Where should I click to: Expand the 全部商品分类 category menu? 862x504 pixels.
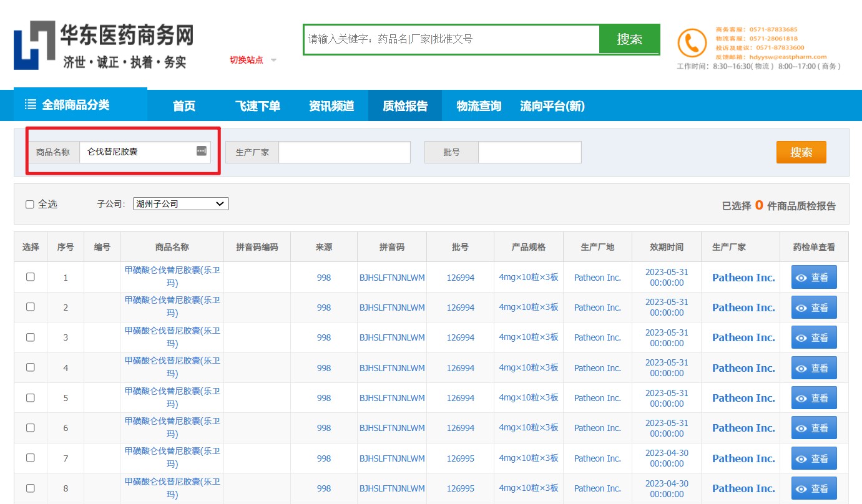coord(81,104)
